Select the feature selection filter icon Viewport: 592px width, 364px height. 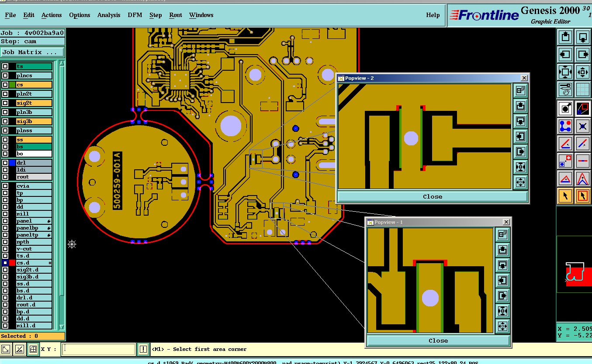565,108
